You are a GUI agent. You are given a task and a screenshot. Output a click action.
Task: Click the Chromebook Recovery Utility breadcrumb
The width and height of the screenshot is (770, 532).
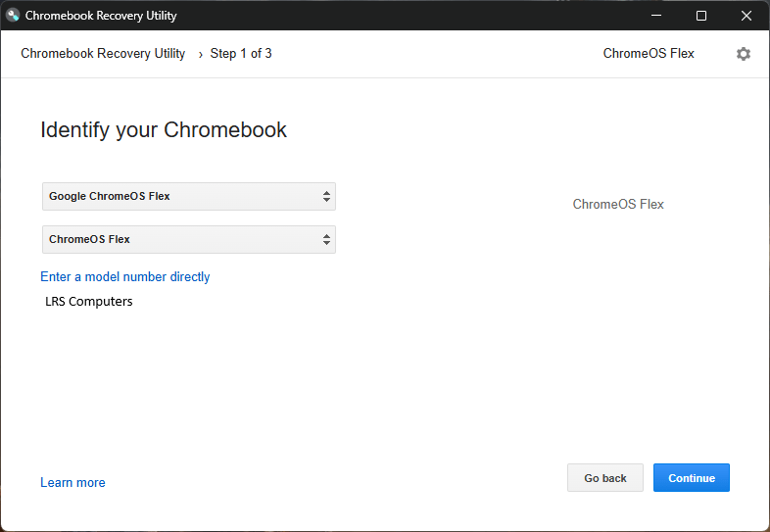[x=103, y=54]
